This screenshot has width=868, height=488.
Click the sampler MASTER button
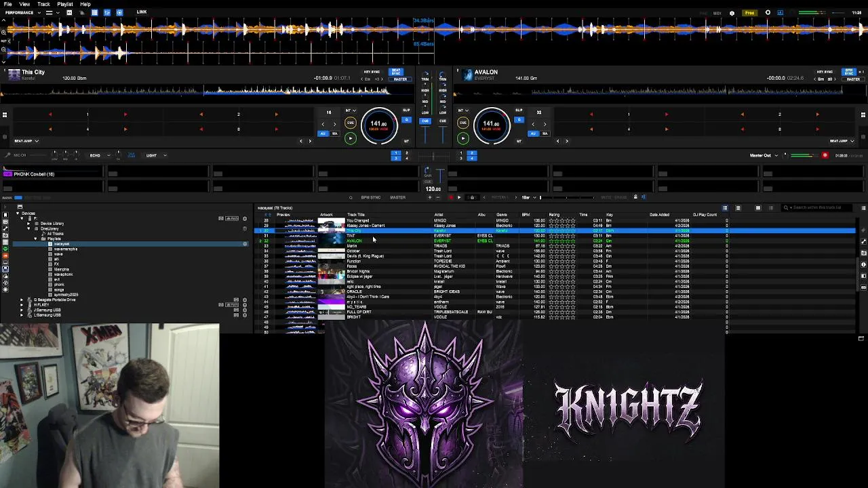pos(397,197)
